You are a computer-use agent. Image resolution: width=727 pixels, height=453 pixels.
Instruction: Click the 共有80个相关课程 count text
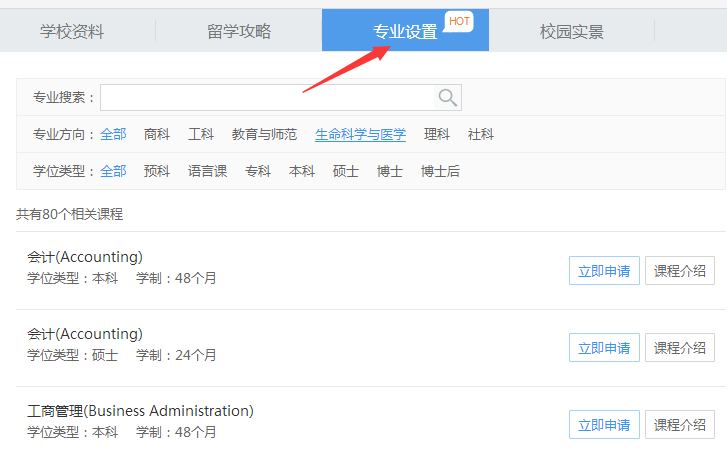(x=70, y=214)
